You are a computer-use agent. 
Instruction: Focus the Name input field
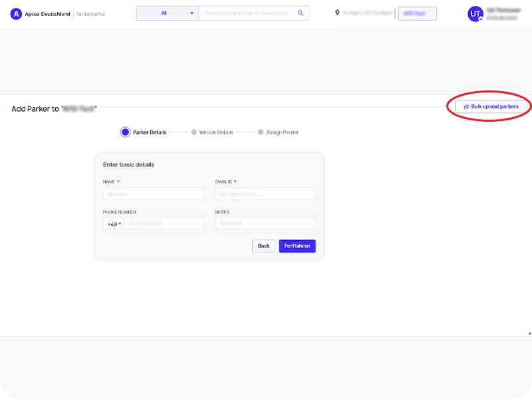(x=153, y=194)
